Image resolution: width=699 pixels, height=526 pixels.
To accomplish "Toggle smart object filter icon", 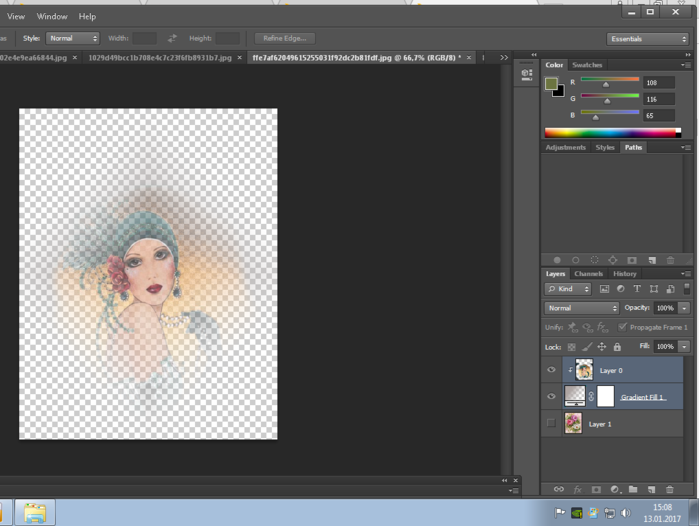I will (670, 289).
